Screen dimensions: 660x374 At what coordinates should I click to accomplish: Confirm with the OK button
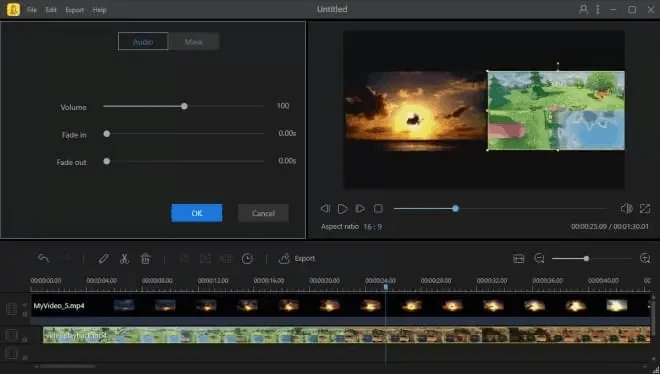[x=197, y=213]
